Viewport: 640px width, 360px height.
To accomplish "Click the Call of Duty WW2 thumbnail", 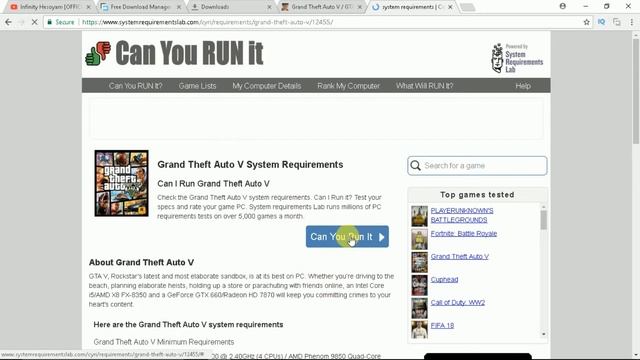I will tap(419, 308).
